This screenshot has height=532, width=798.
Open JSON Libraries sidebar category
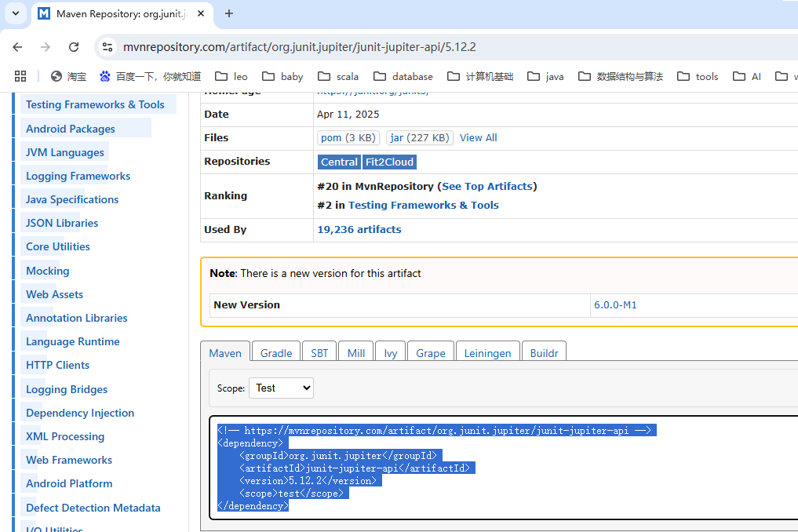pyautogui.click(x=62, y=223)
